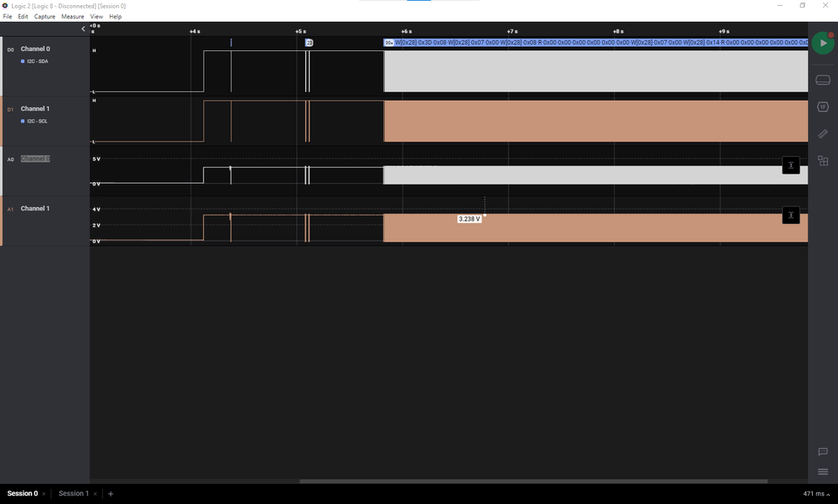
Task: Click the 99+ decoded frames badge
Action: pyautogui.click(x=389, y=43)
